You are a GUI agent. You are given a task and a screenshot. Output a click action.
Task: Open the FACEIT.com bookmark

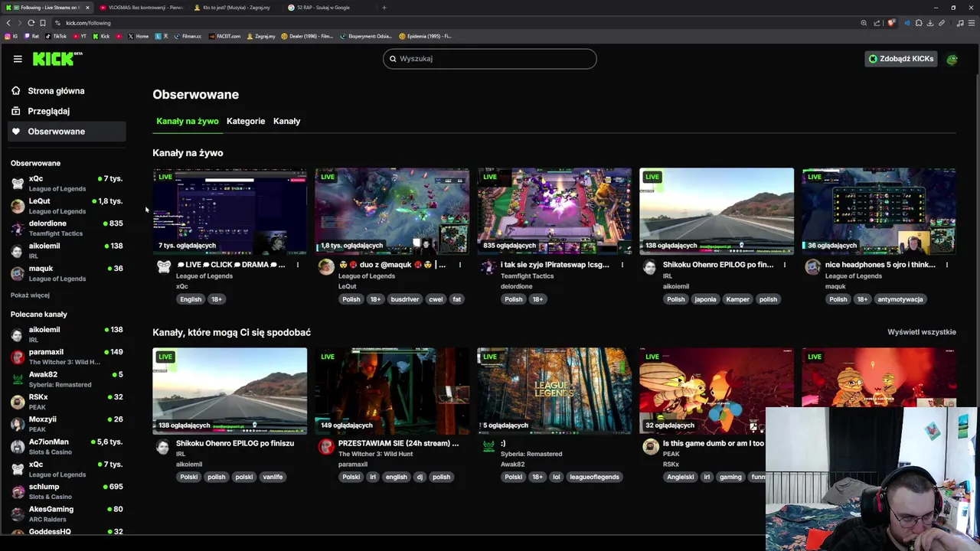tap(224, 36)
